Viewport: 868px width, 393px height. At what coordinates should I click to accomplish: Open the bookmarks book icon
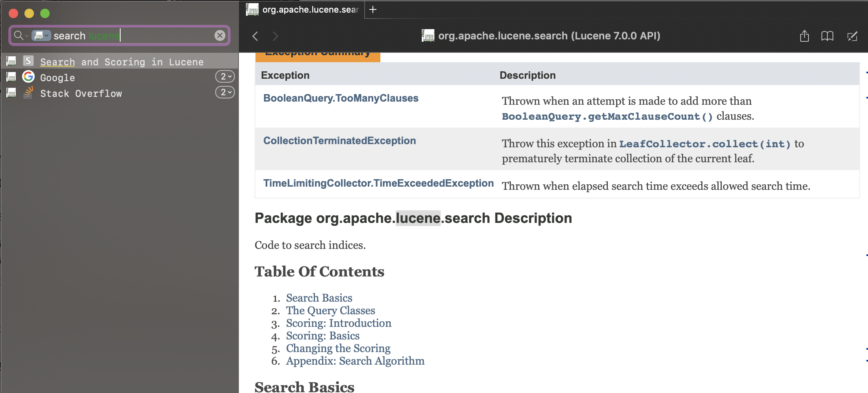click(827, 36)
